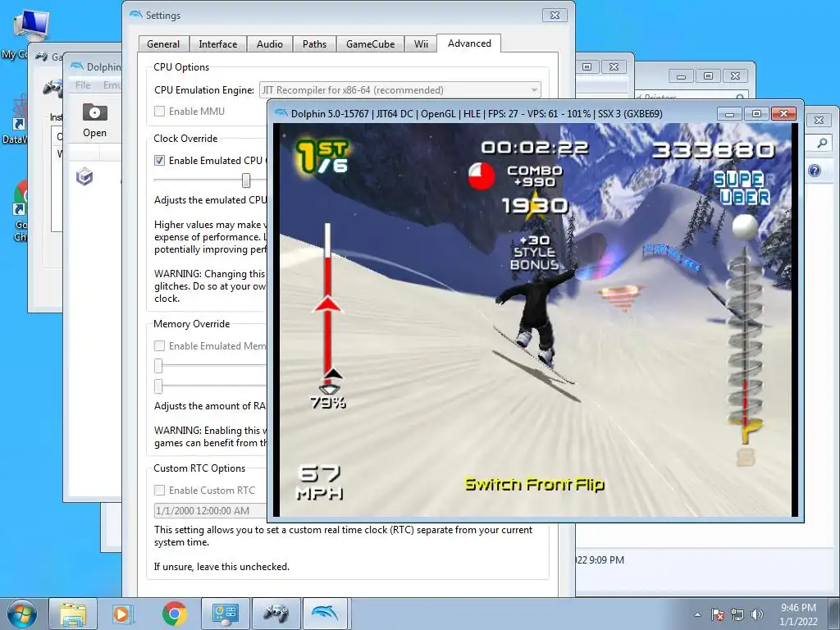The width and height of the screenshot is (840, 630).
Task: Select the Advanced tab
Action: (x=469, y=43)
